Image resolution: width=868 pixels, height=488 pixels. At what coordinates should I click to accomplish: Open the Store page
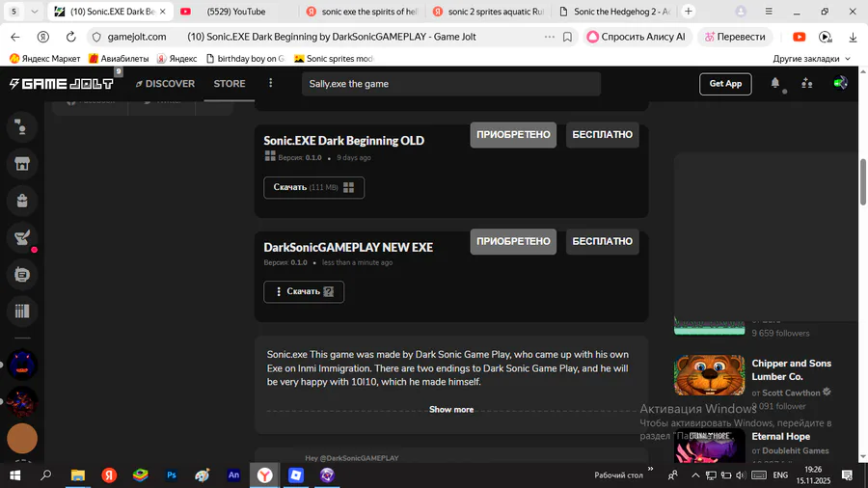230,84
